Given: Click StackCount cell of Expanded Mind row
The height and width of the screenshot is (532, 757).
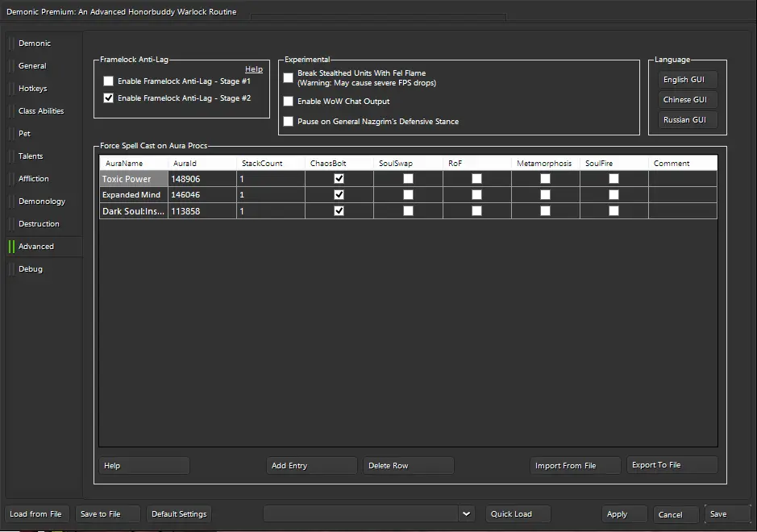Looking at the screenshot, I should point(271,194).
